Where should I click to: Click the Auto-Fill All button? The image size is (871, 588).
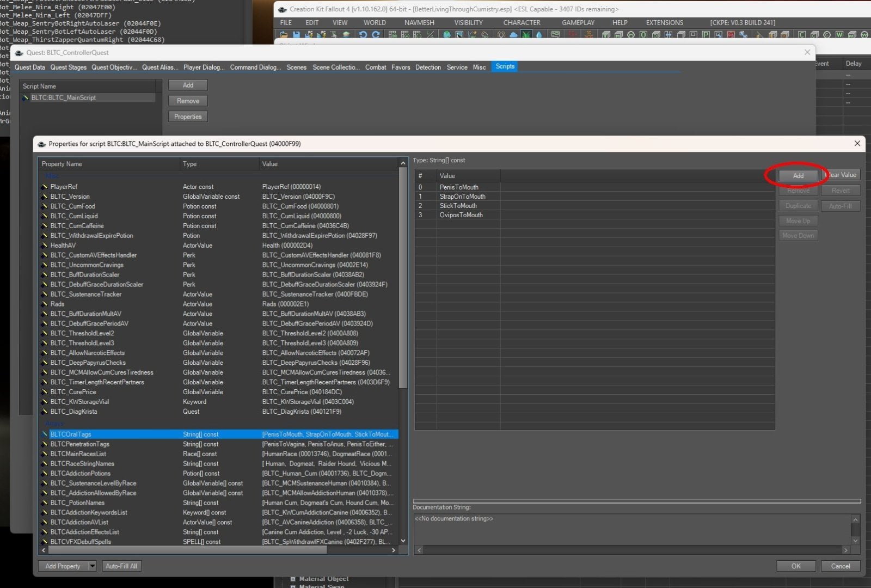coord(121,566)
